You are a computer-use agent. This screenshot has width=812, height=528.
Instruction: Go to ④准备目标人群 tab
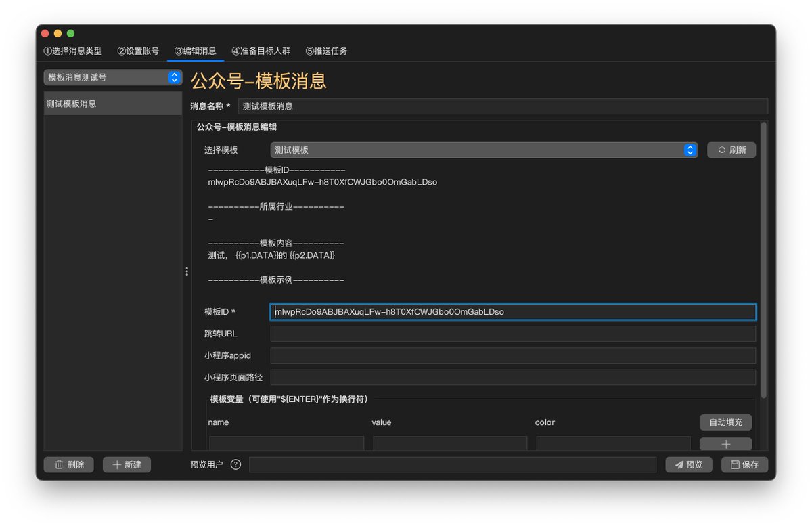pos(261,51)
